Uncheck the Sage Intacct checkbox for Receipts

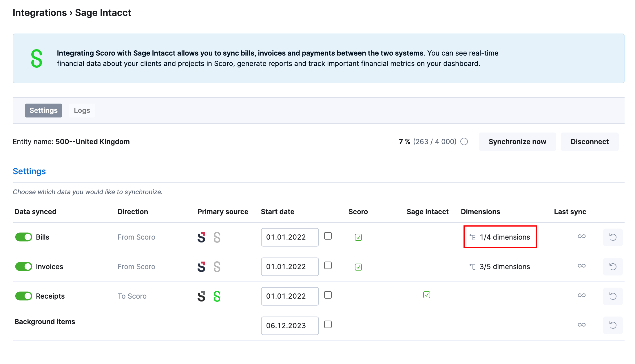[427, 295]
